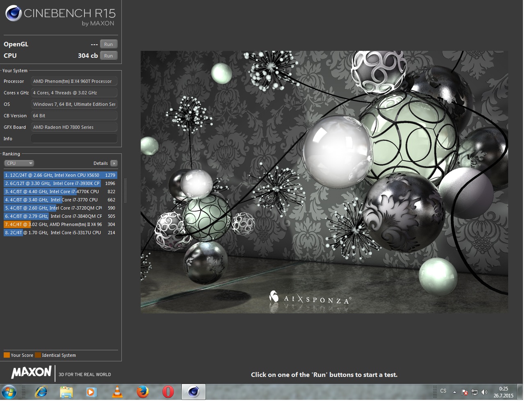Expand ranking Details with the arrow button
The height and width of the screenshot is (420, 525).
tap(114, 163)
